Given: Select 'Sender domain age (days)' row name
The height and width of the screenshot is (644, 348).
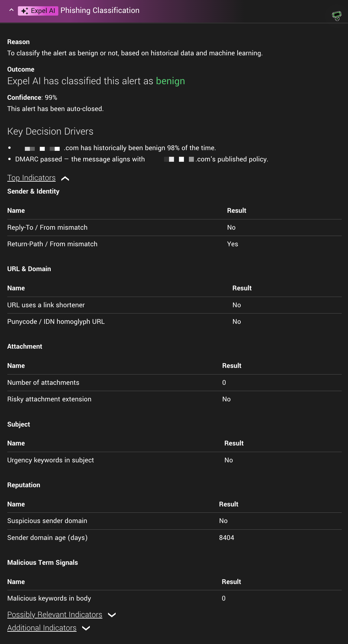Looking at the screenshot, I should pyautogui.click(x=47, y=538).
